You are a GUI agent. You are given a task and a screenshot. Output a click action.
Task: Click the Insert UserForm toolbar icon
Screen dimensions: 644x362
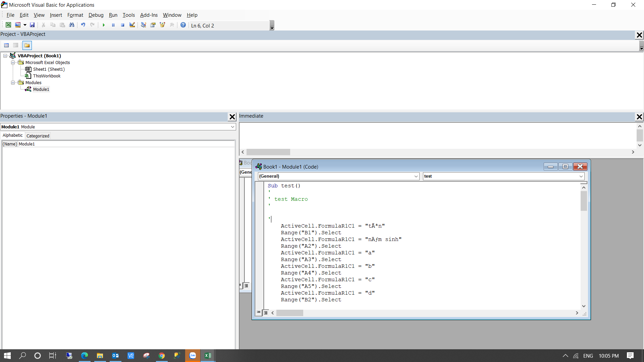click(x=18, y=25)
